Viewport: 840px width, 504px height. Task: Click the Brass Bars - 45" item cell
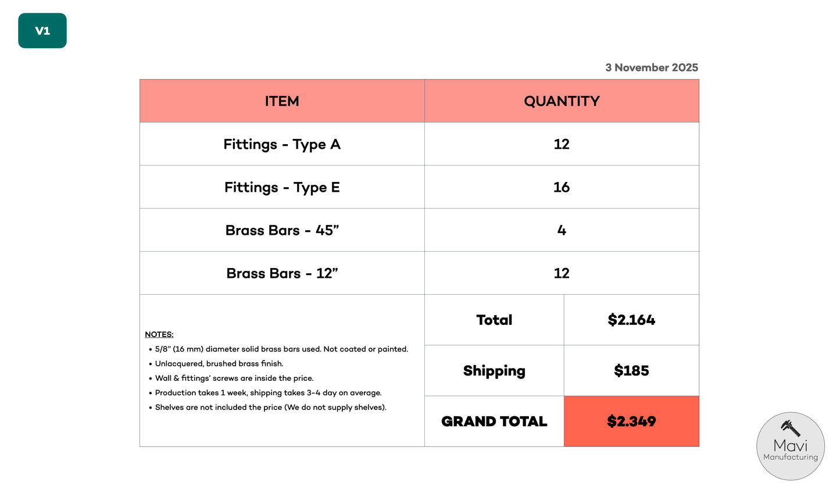pyautogui.click(x=282, y=230)
